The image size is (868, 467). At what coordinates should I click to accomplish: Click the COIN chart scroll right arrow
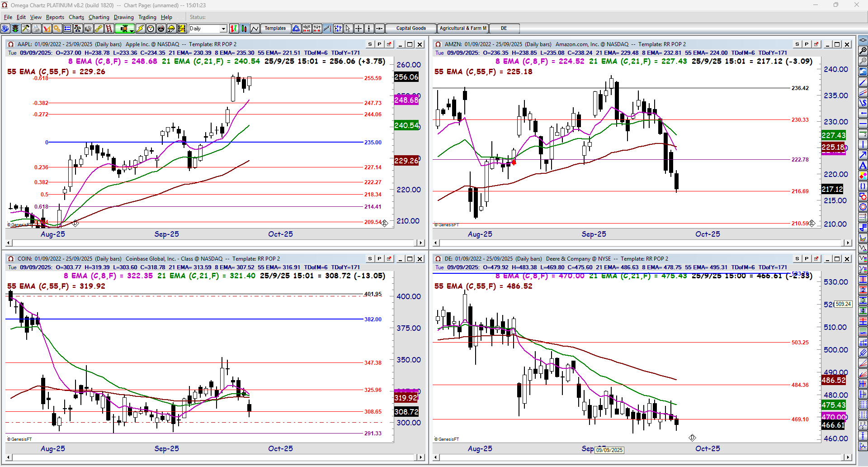[421, 457]
